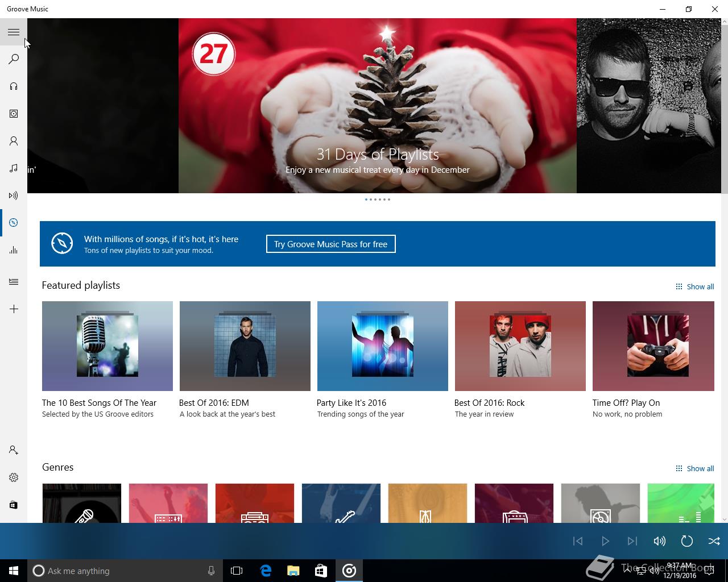Expand the hamburger navigation menu
The height and width of the screenshot is (582, 728).
tap(14, 32)
